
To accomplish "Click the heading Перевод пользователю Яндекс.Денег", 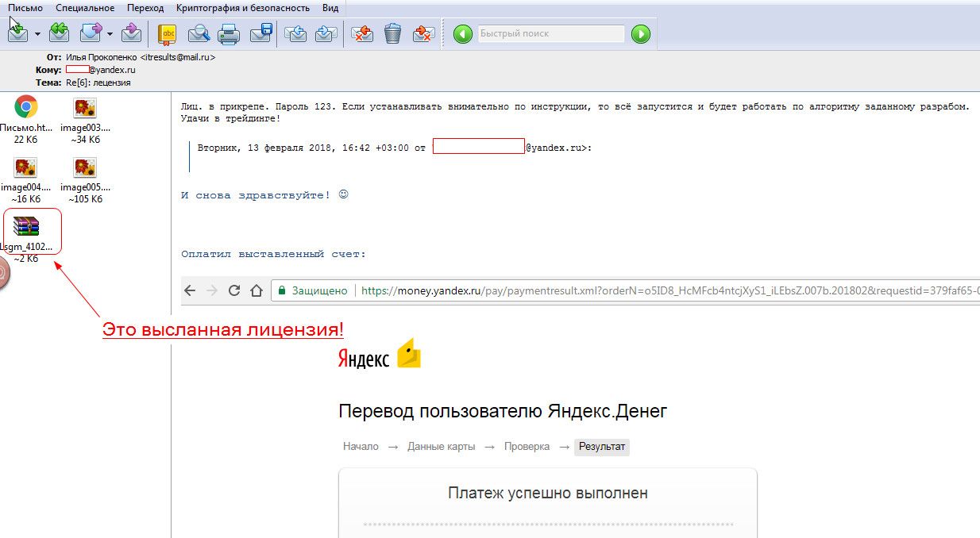I will click(503, 412).
